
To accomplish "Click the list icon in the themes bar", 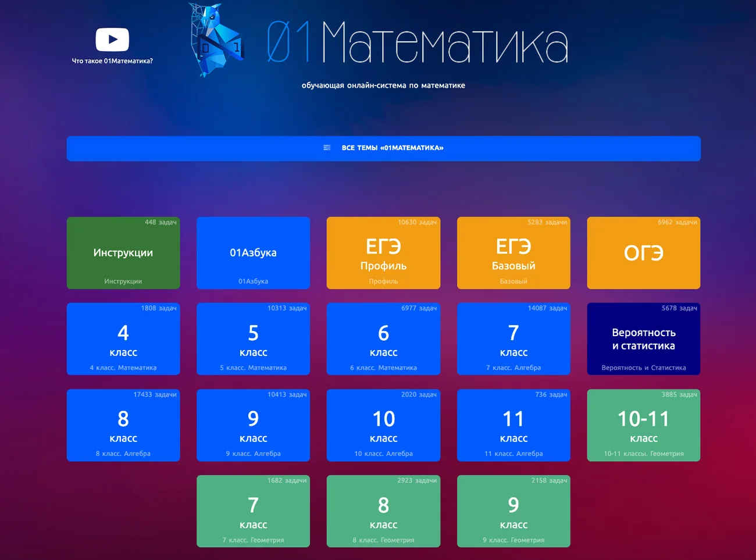I will pos(327,148).
